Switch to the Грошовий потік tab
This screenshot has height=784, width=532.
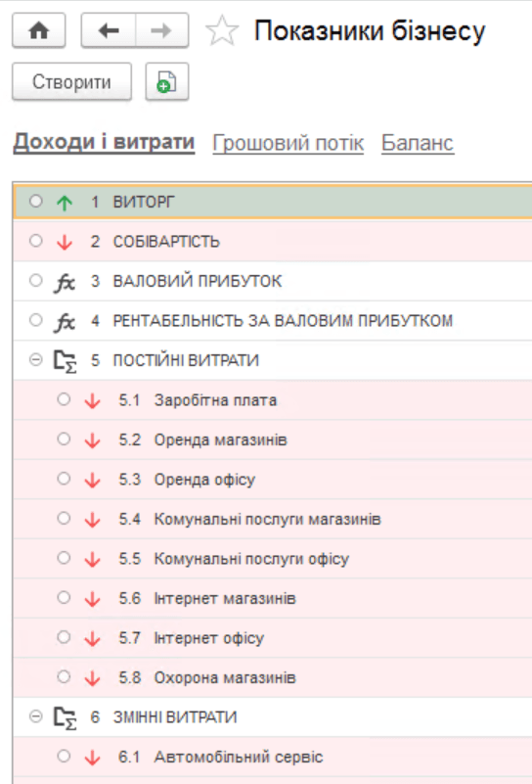[x=288, y=143]
